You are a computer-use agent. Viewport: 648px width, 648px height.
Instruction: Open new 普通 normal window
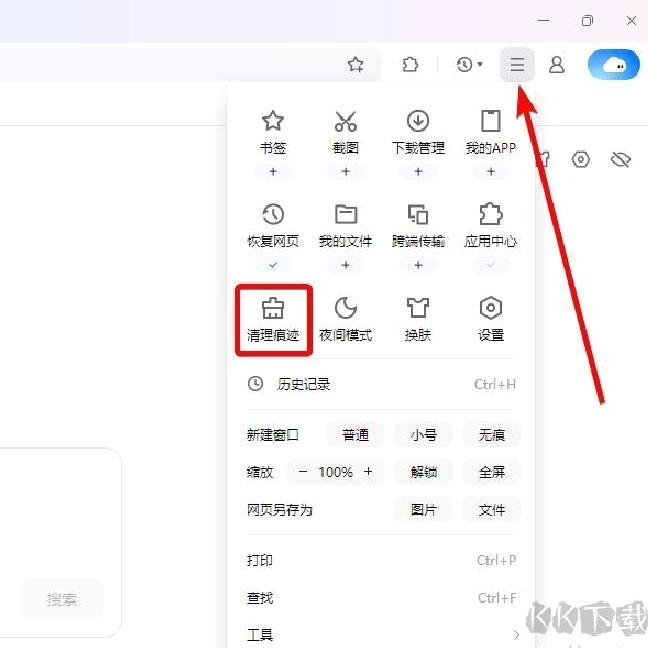[355, 435]
